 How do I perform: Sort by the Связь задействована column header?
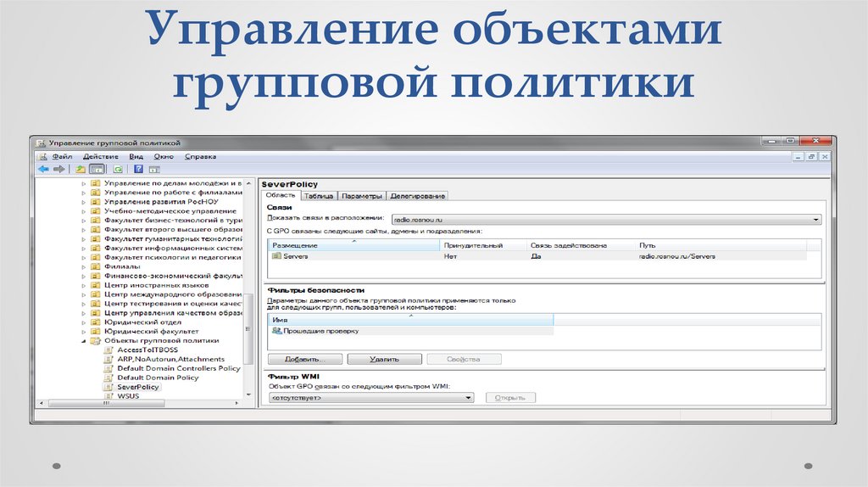click(580, 245)
